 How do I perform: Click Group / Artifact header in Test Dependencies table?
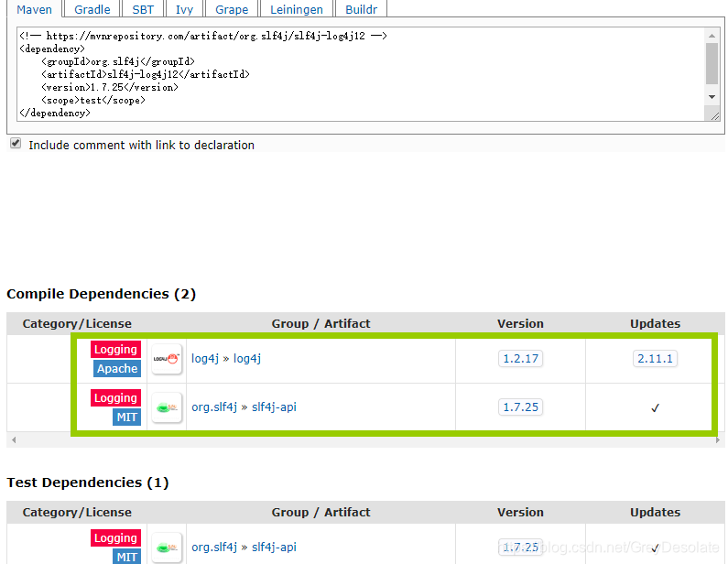coord(321,512)
